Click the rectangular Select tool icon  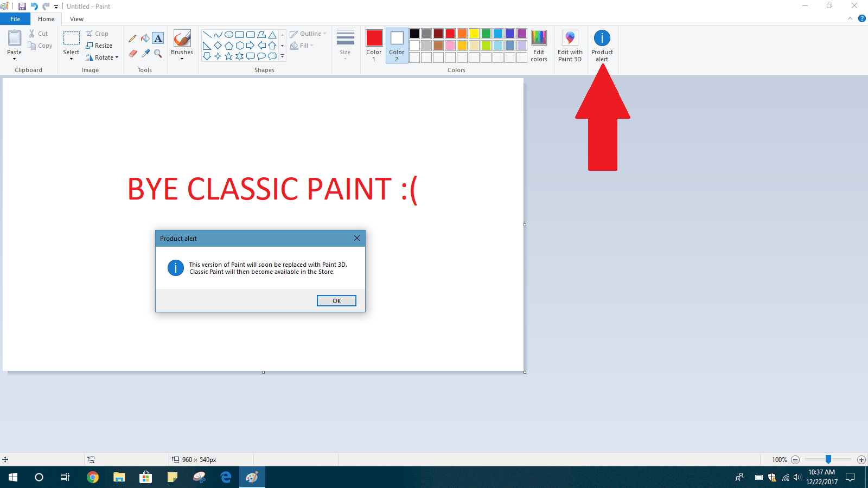point(71,38)
